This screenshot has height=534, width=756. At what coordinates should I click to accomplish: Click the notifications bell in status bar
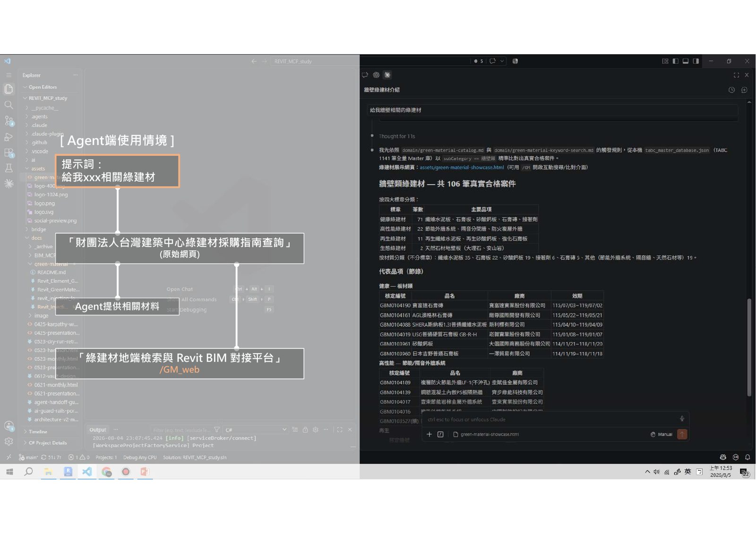point(747,457)
